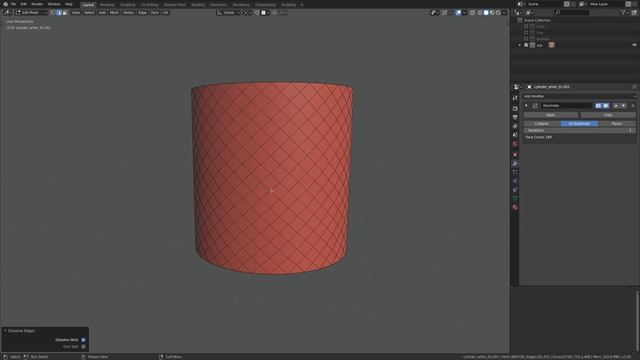
Task: Switch to wireframe viewport shading
Action: pos(480,13)
